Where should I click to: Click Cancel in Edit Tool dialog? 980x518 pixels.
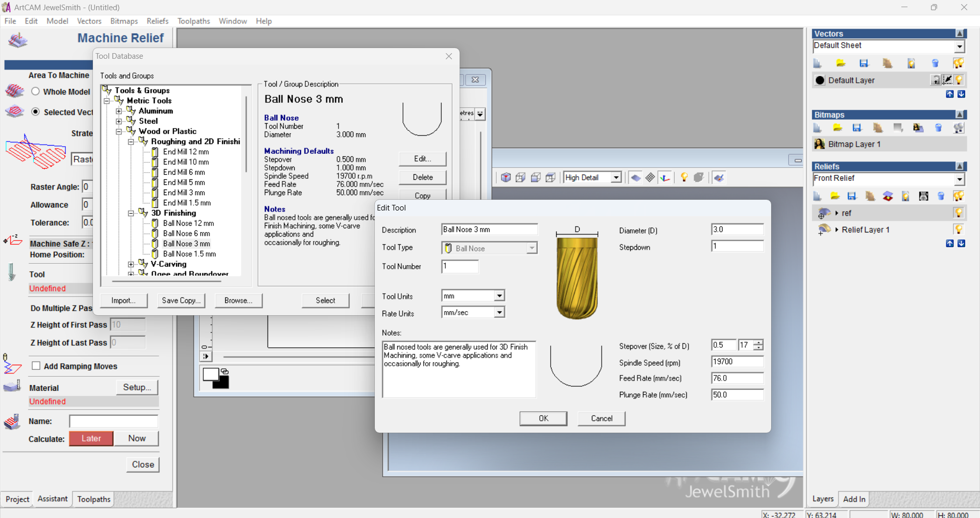click(x=602, y=418)
